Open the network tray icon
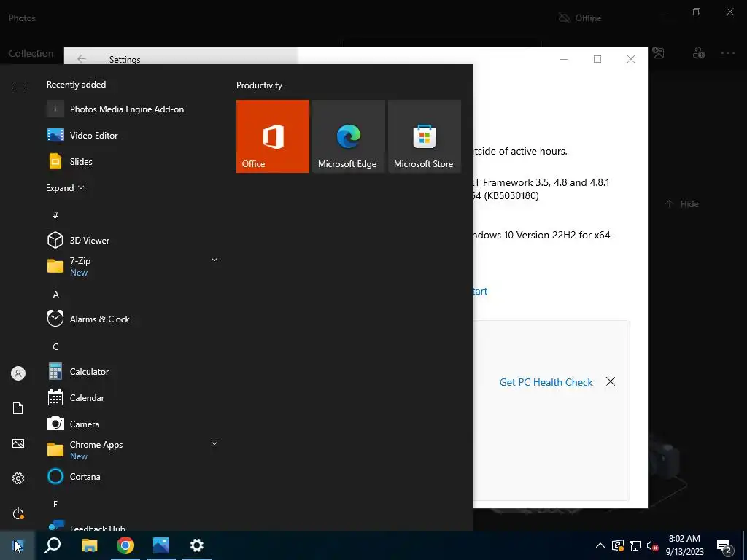The height and width of the screenshot is (560, 747). point(635,545)
